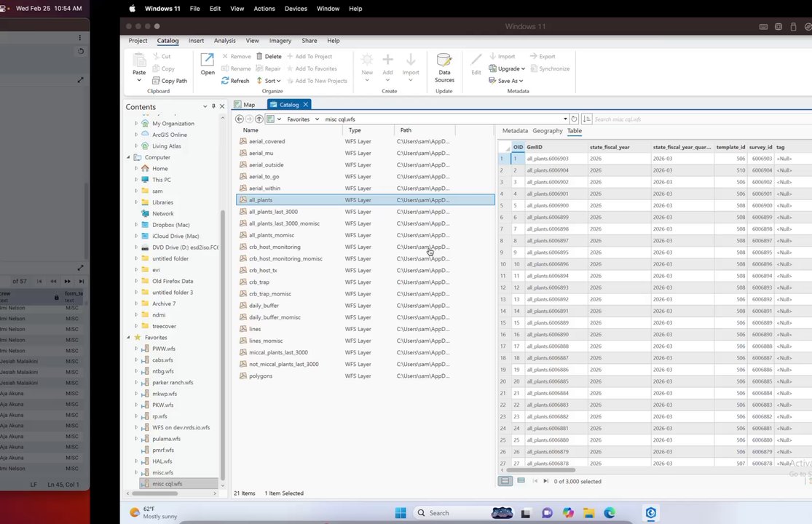Click Add To New Projects
This screenshot has width=812, height=524.
click(316, 81)
